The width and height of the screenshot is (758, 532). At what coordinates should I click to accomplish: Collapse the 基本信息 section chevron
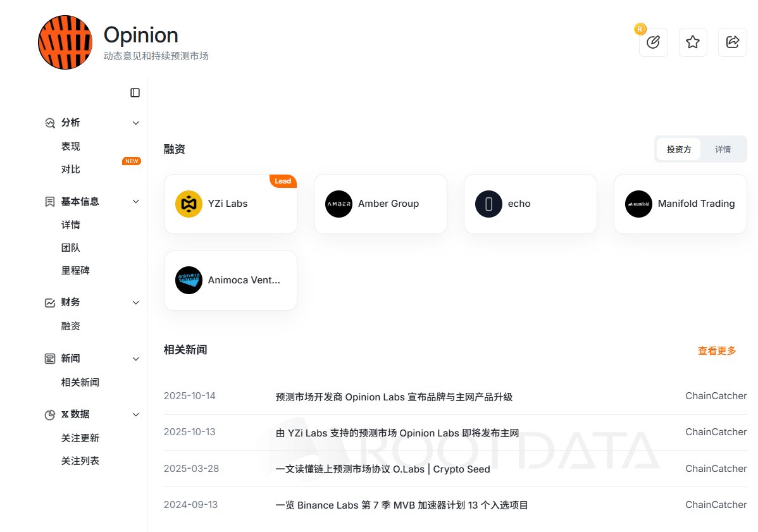[136, 202]
